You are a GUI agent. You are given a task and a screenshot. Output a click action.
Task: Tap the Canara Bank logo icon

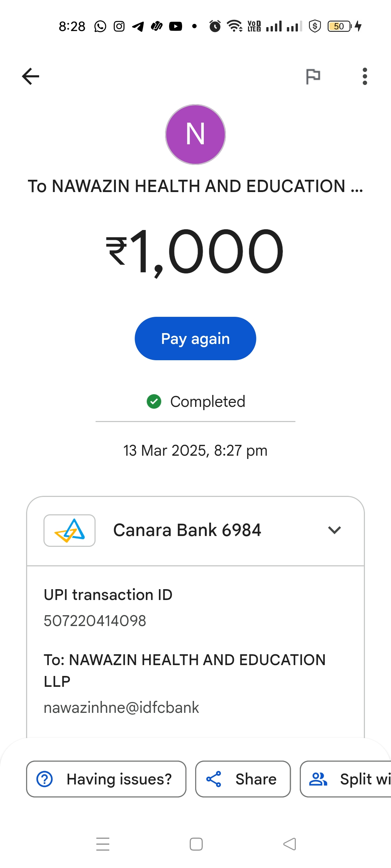[x=70, y=531]
